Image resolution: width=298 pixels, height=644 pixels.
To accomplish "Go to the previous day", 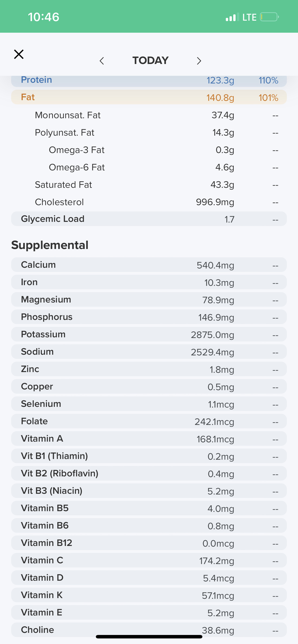I will click(102, 61).
